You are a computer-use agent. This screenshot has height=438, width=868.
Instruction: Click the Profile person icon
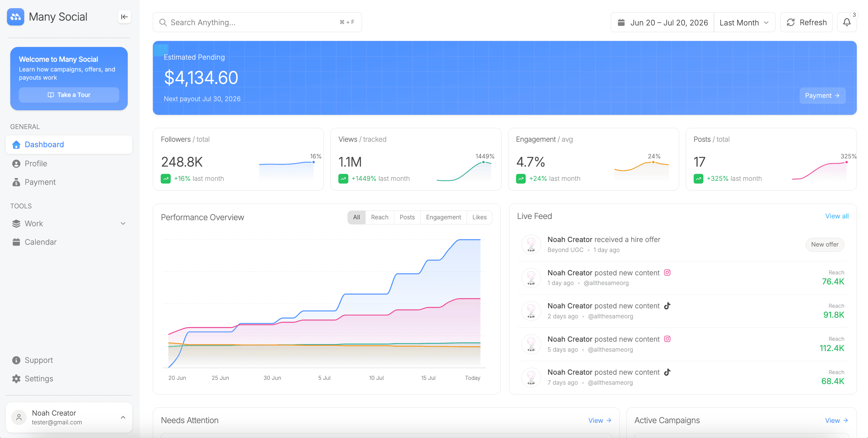pos(16,164)
